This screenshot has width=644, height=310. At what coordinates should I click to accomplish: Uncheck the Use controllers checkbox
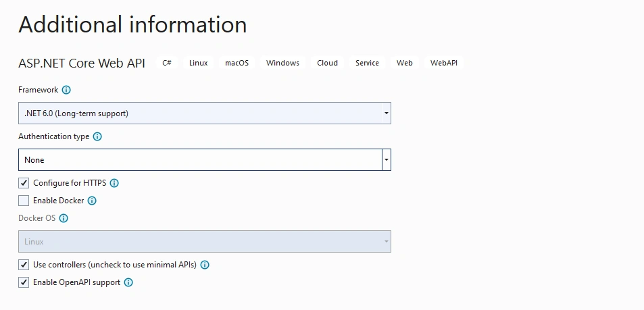pyautogui.click(x=24, y=265)
